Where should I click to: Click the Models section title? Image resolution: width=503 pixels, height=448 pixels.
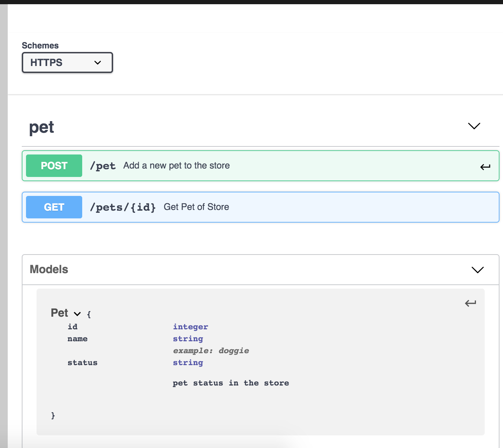click(49, 269)
